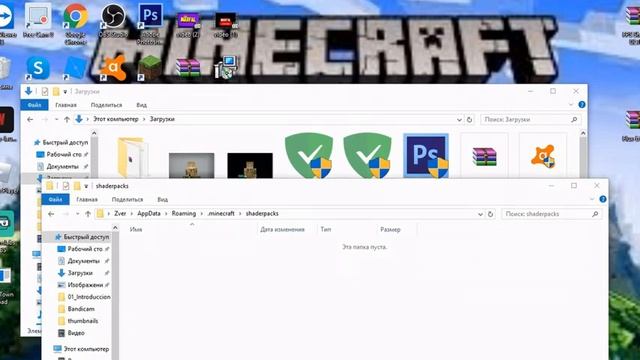Open quick access toolbar dropdown in shaderpacks window
640x360 pixels.
86,186
